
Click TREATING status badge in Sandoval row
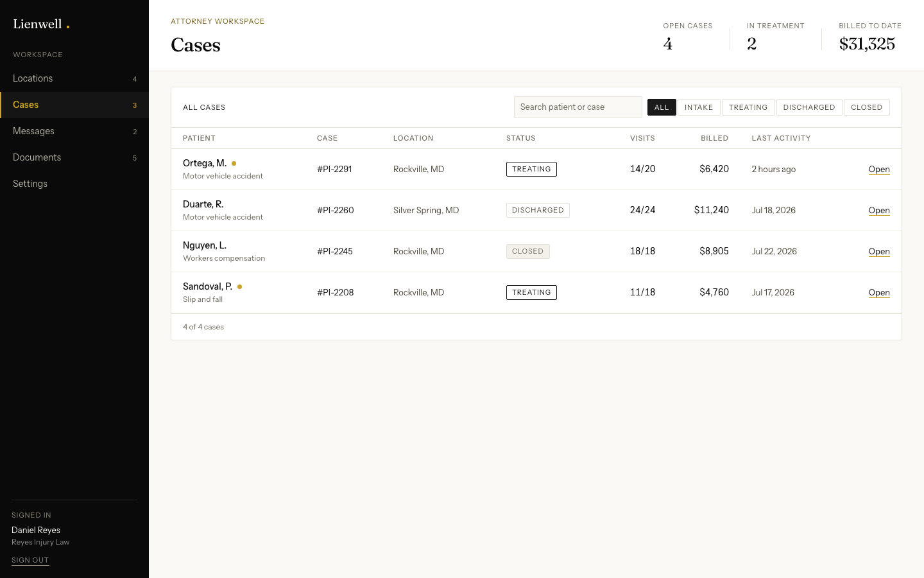[x=531, y=293]
